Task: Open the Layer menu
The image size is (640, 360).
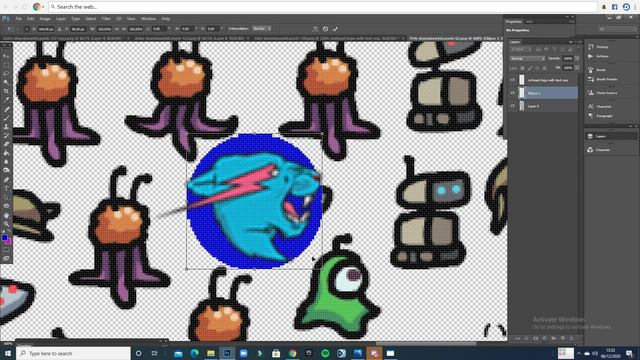Action: coord(61,19)
